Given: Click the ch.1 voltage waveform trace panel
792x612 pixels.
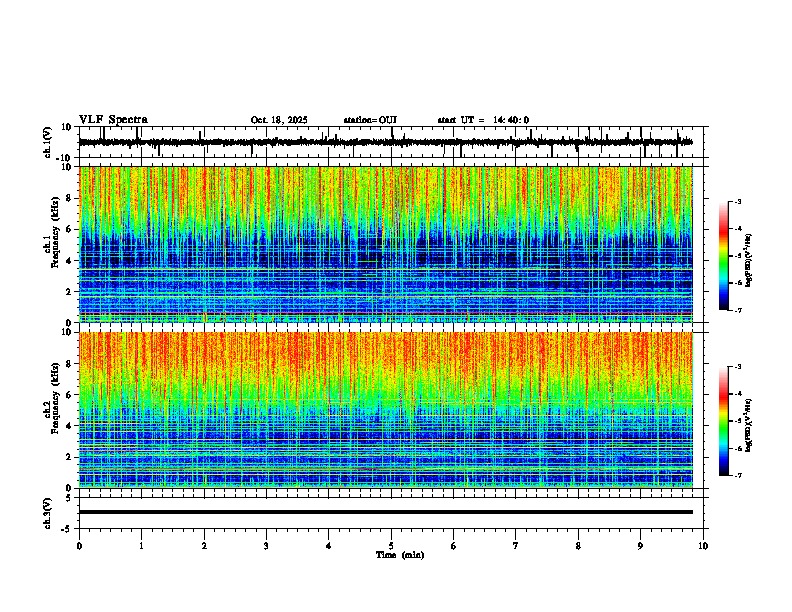Looking at the screenshot, I should pos(391,142).
